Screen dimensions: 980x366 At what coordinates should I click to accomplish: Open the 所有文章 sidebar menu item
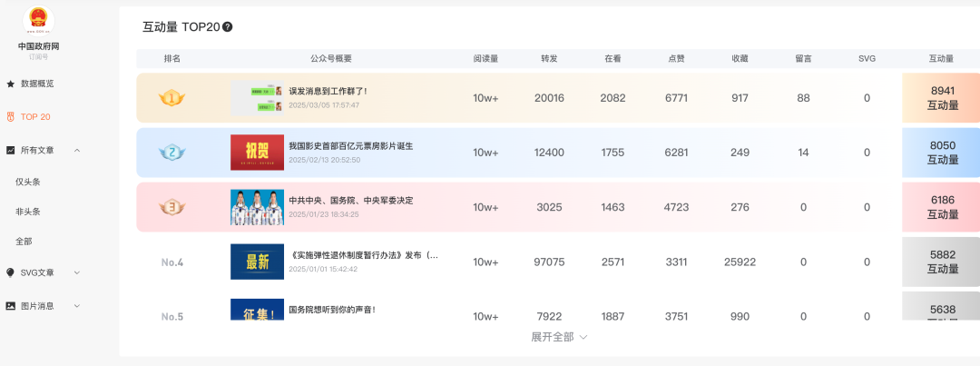point(37,150)
